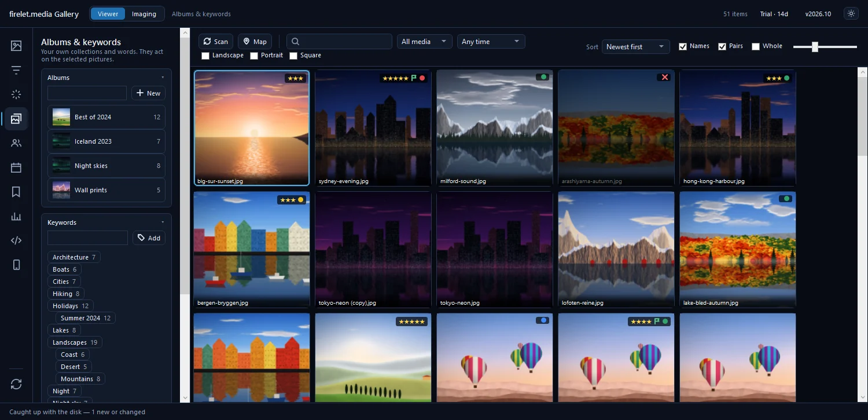This screenshot has height=420, width=868.
Task: Click the Add keyword button
Action: coord(149,238)
